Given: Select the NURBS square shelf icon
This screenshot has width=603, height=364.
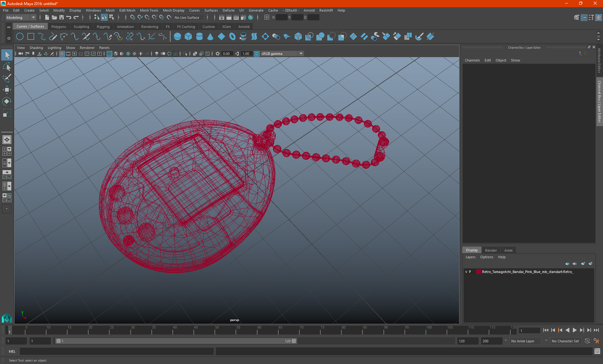Looking at the screenshot, I should (31, 37).
